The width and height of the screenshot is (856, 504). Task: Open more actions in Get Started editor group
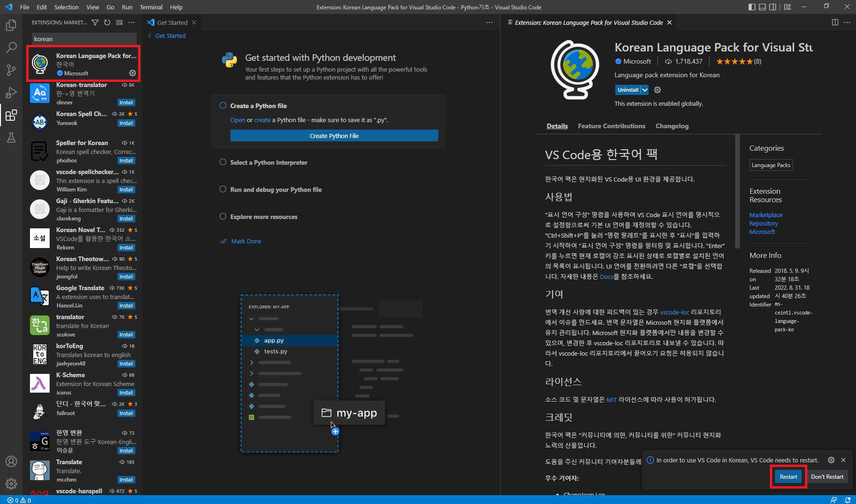pos(489,22)
